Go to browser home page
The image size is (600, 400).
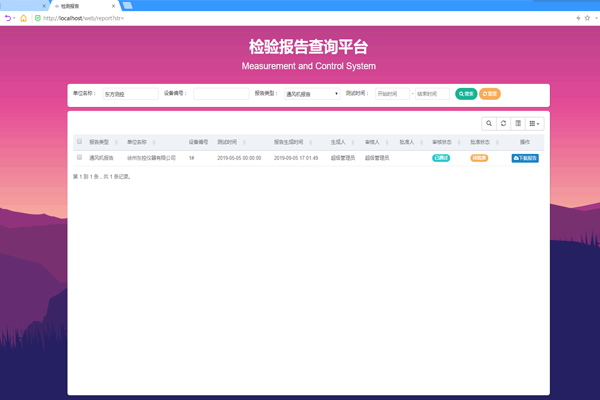[24, 18]
